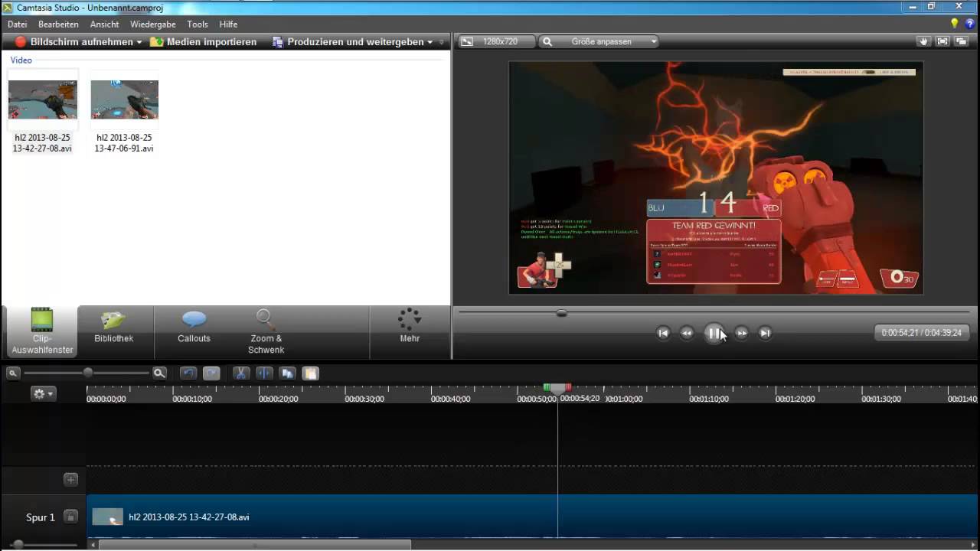Click the timeline playhead marker
Screen dimensions: 980x551
558,388
